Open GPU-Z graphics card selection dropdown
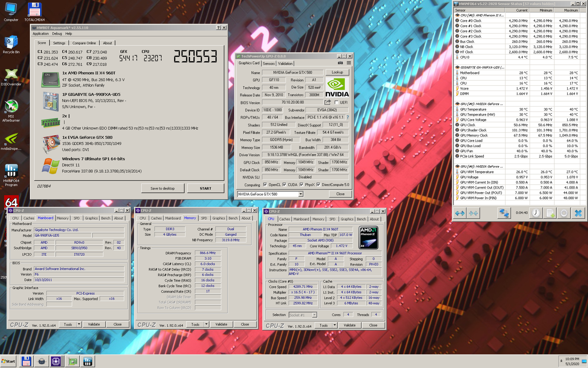The height and width of the screenshot is (368, 588). coord(301,194)
